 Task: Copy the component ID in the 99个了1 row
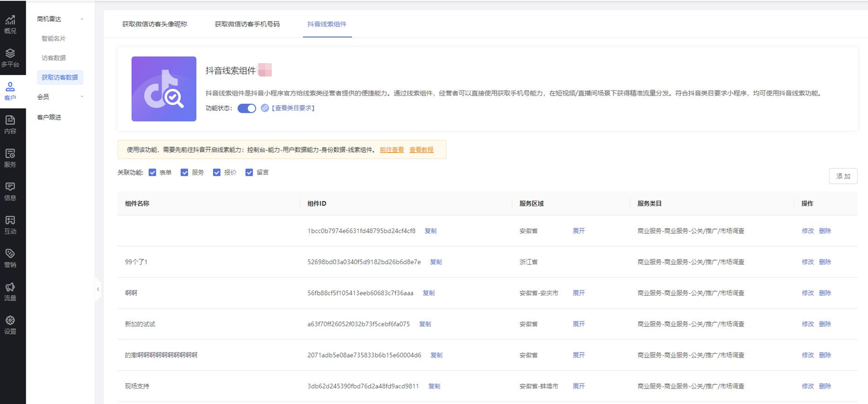[436, 262]
